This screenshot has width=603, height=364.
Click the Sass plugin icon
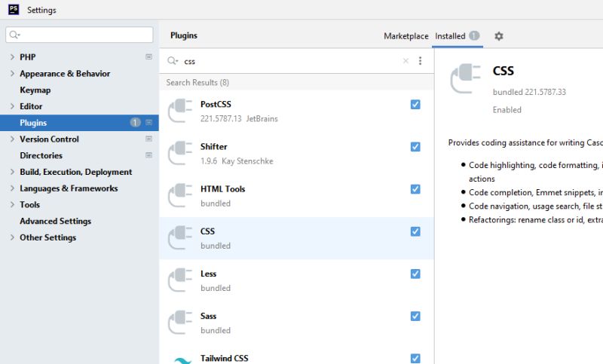click(179, 322)
